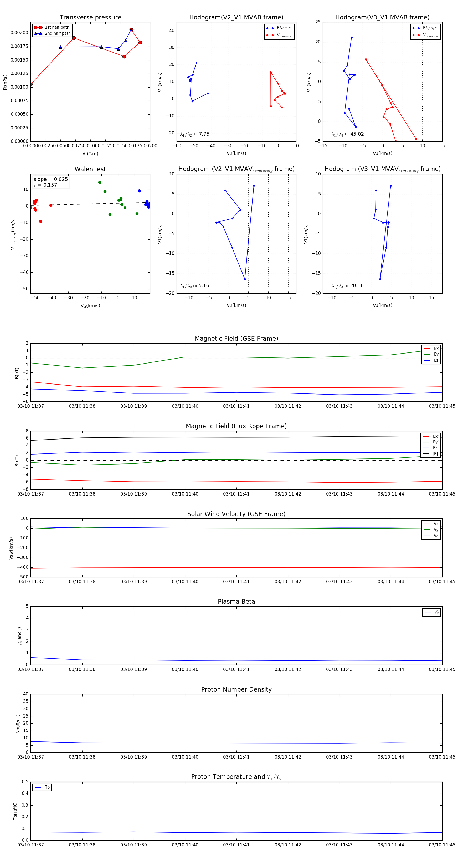Click "V3(km/s)" axis label under V3_V1 MVAB hodogram
473x868 pixels.
(x=382, y=153)
